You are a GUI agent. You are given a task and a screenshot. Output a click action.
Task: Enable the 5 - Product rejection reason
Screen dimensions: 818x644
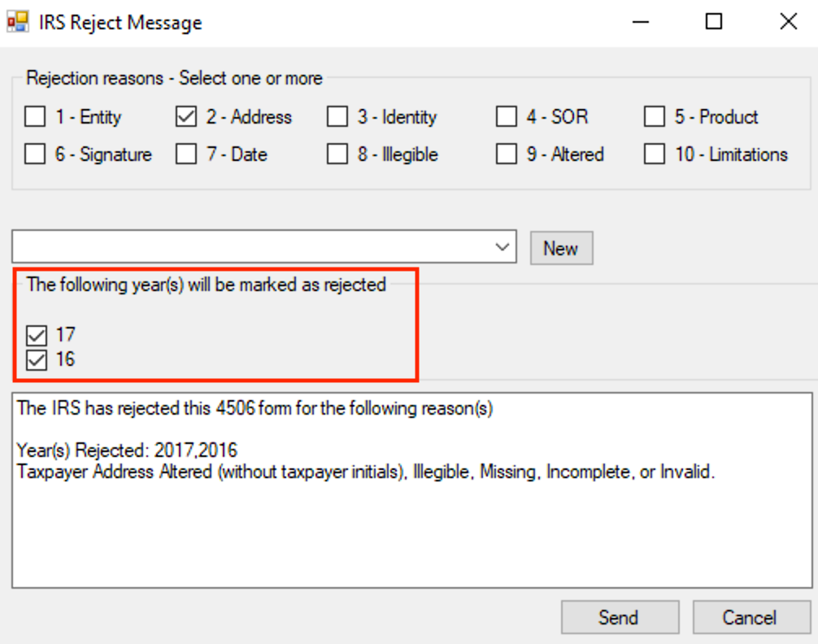(655, 116)
